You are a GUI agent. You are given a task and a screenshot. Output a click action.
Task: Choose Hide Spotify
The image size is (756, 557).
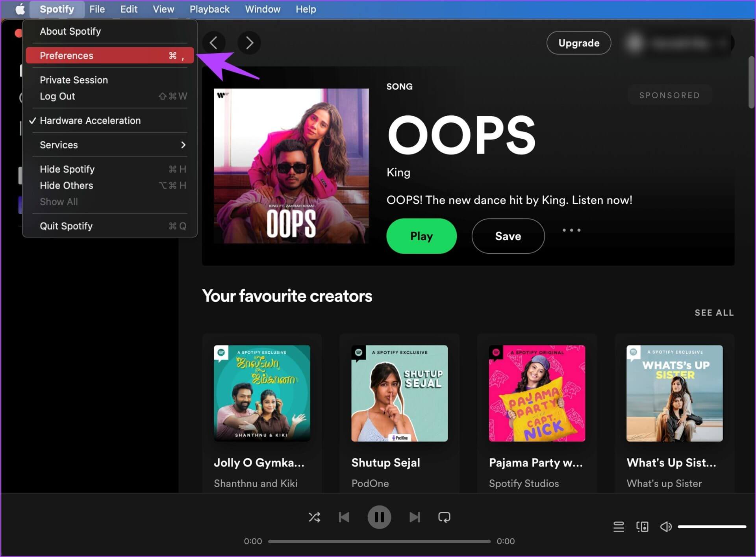click(x=109, y=169)
